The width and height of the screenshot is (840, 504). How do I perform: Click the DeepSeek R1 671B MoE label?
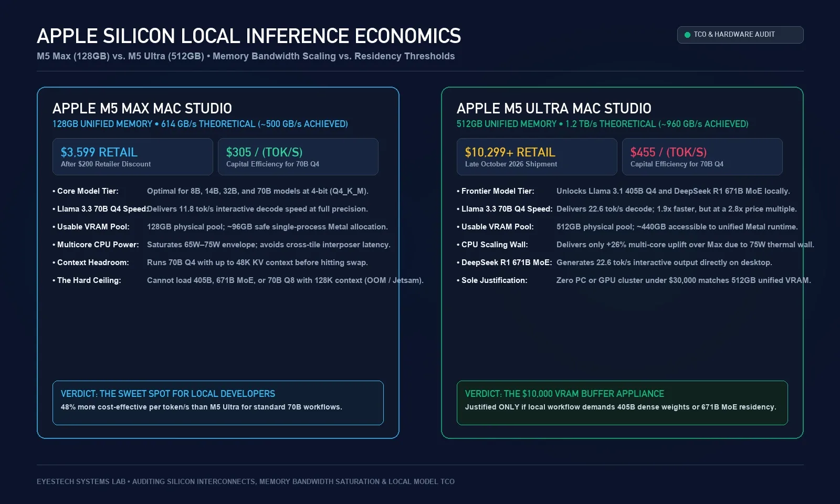point(505,262)
